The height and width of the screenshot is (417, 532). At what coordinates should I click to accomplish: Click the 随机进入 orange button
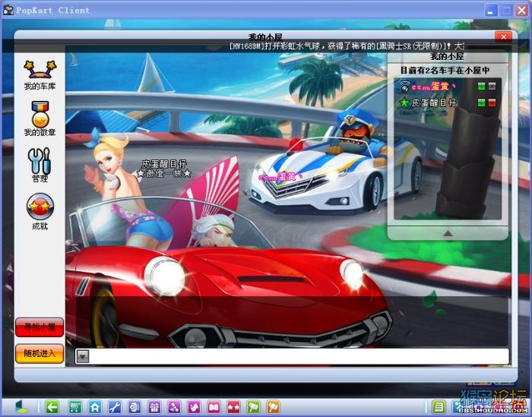40,354
